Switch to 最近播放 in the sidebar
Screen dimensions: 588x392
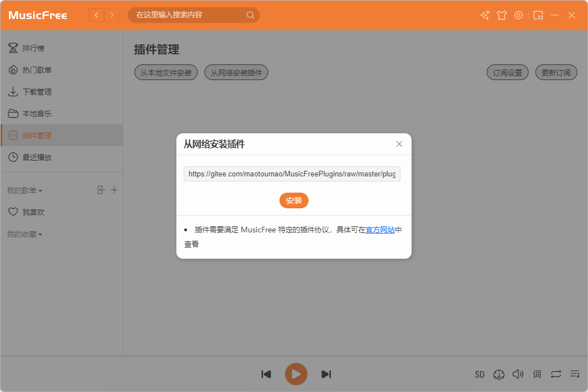pyautogui.click(x=36, y=157)
